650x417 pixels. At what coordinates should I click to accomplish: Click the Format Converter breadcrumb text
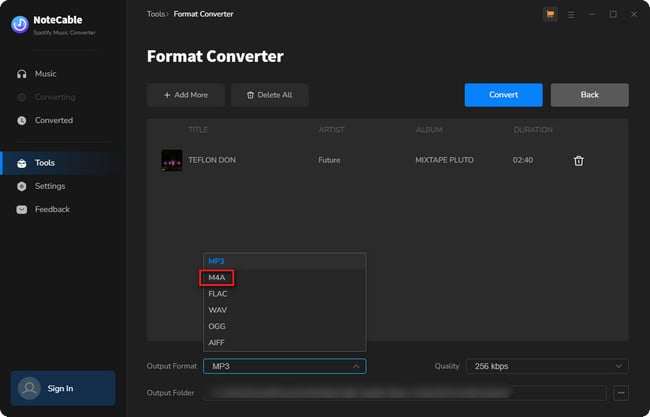pyautogui.click(x=203, y=14)
